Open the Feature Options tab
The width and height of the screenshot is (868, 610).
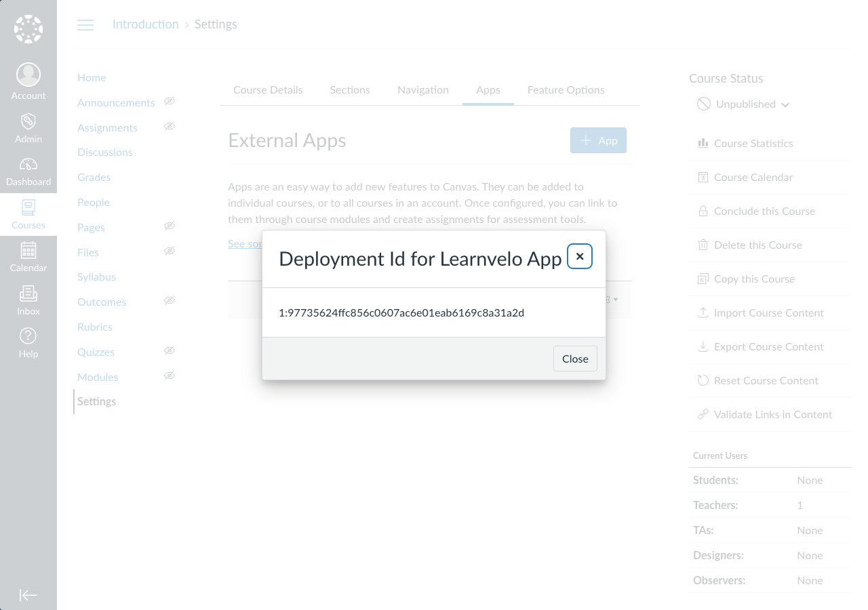tap(566, 90)
